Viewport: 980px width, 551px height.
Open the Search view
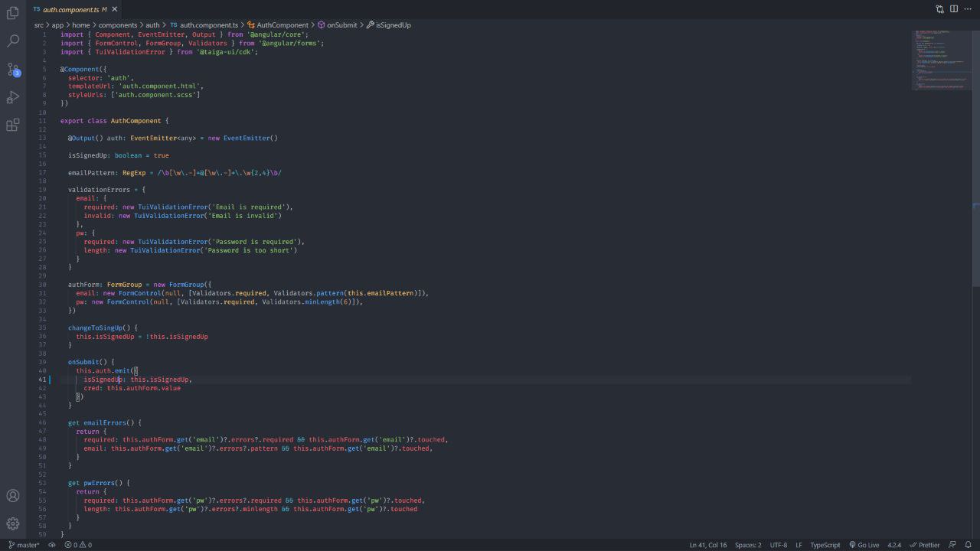(x=13, y=41)
